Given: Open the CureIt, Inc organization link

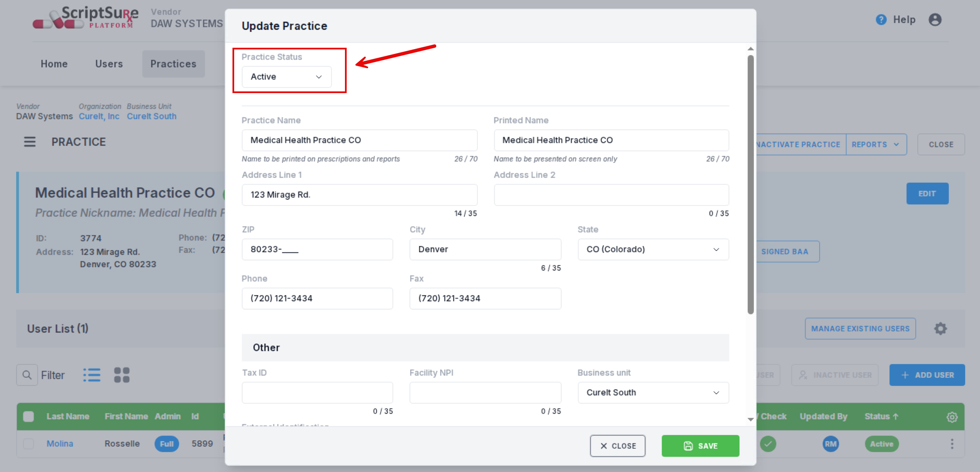Looking at the screenshot, I should 99,117.
